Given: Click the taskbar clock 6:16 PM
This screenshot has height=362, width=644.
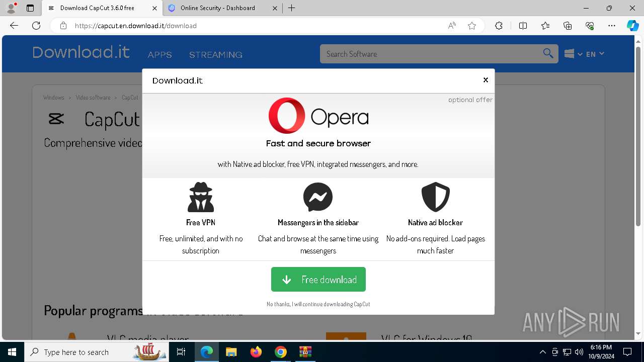Looking at the screenshot, I should click(x=601, y=347).
